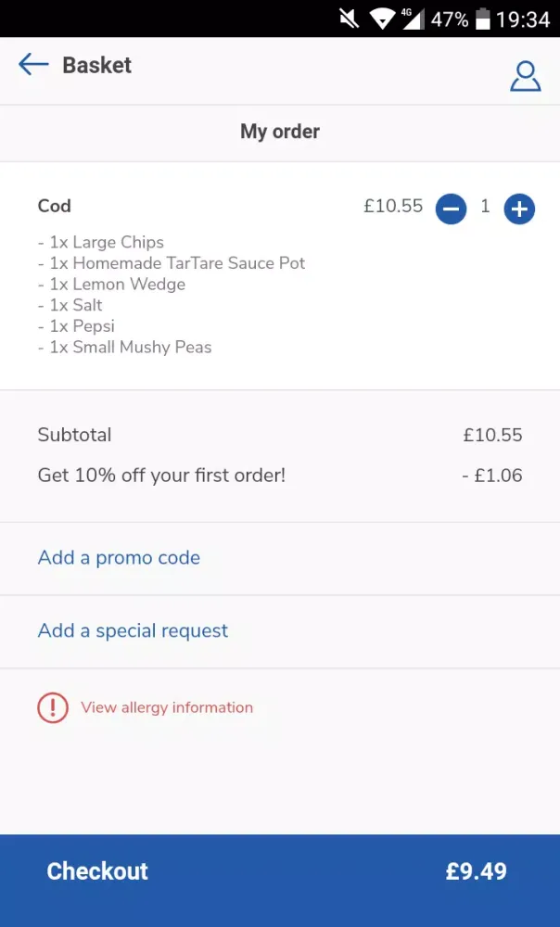This screenshot has width=560, height=927.
Task: Tap the Basket page title
Action: pos(97,65)
